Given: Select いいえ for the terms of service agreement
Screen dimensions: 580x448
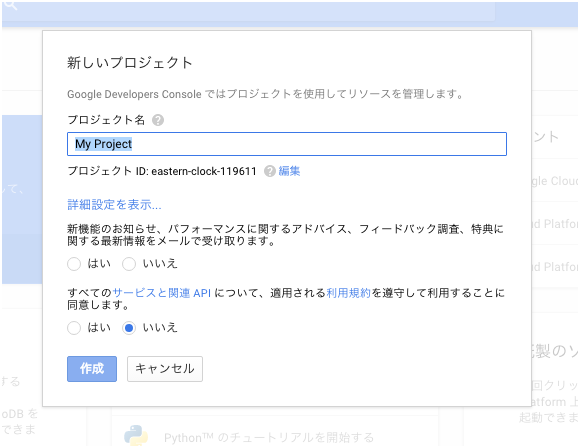Looking at the screenshot, I should (129, 328).
